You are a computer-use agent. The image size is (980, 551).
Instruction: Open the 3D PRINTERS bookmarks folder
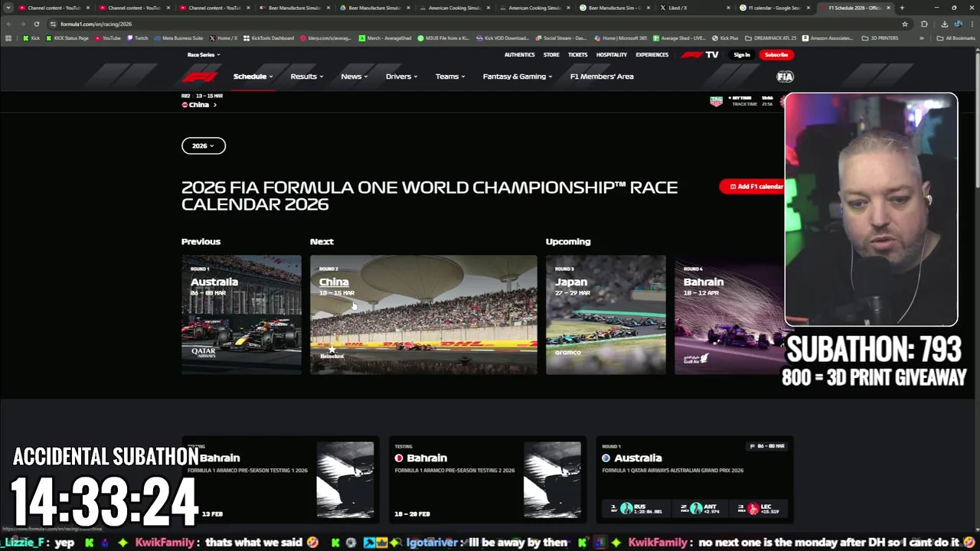[x=880, y=37]
